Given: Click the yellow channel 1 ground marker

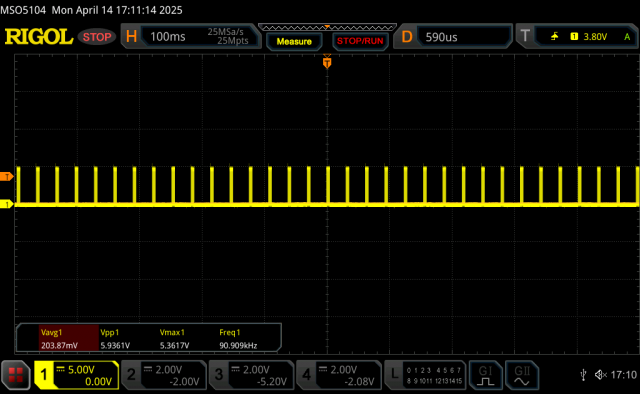Looking at the screenshot, I should click(x=7, y=204).
